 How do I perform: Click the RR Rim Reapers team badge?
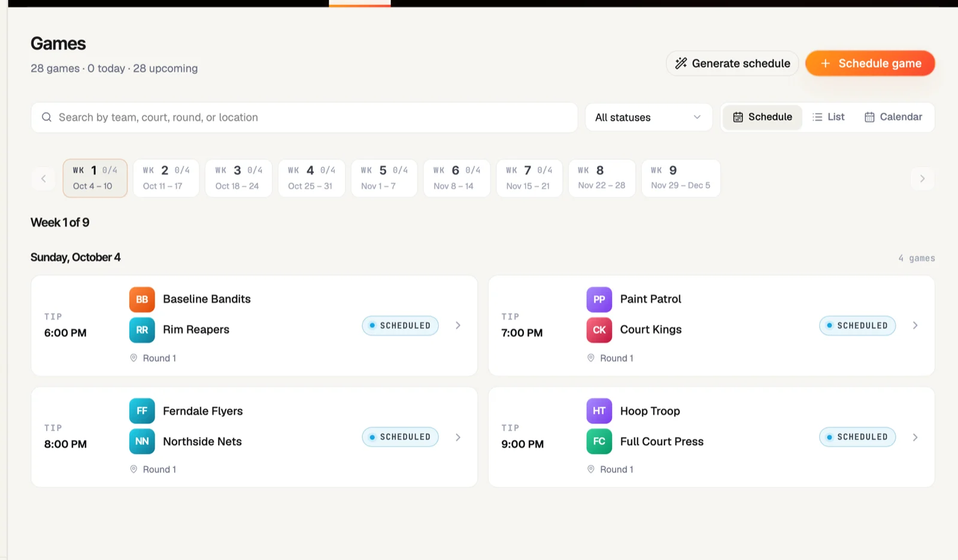142,330
